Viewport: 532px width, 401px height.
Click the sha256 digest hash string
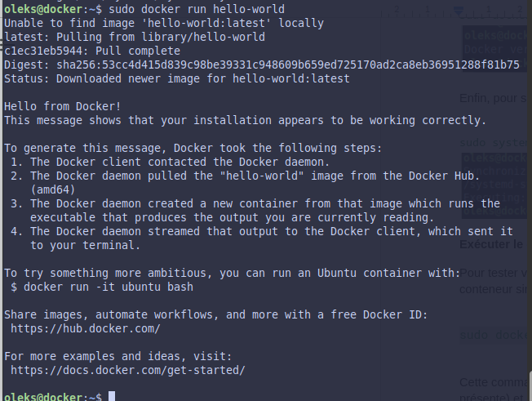[288, 65]
